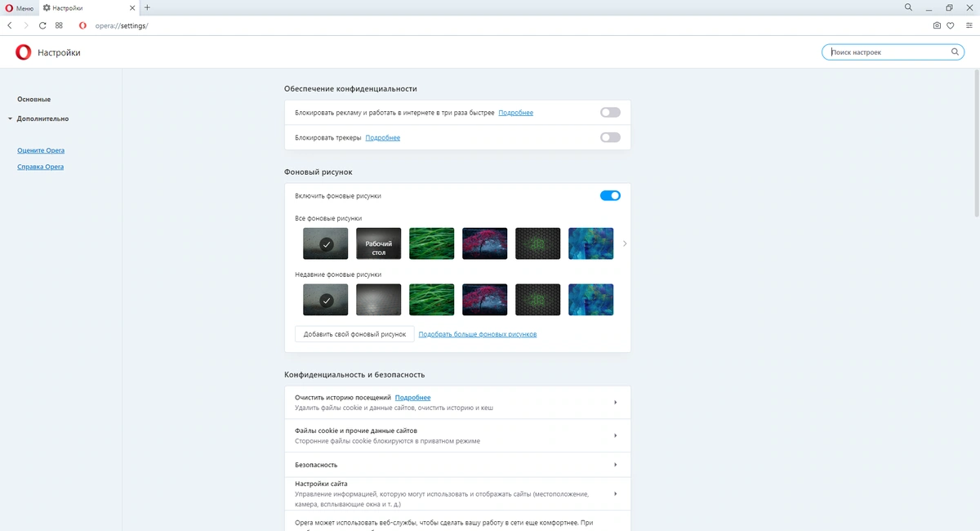This screenshot has height=531, width=980.
Task: Open Подробнее link for ad blocking
Action: pyautogui.click(x=515, y=113)
